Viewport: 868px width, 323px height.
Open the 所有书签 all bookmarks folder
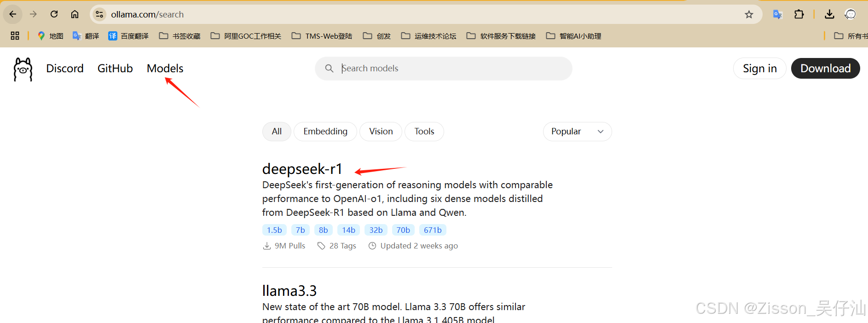pos(851,36)
